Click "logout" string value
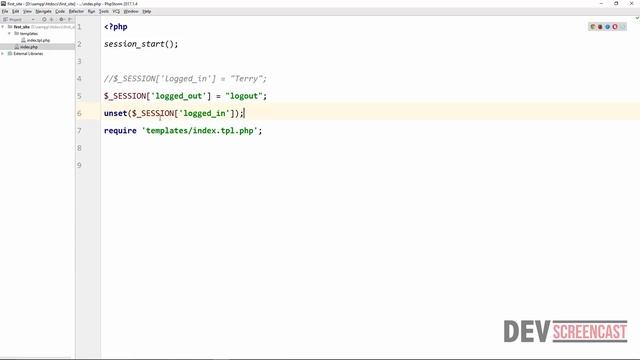 (x=244, y=96)
